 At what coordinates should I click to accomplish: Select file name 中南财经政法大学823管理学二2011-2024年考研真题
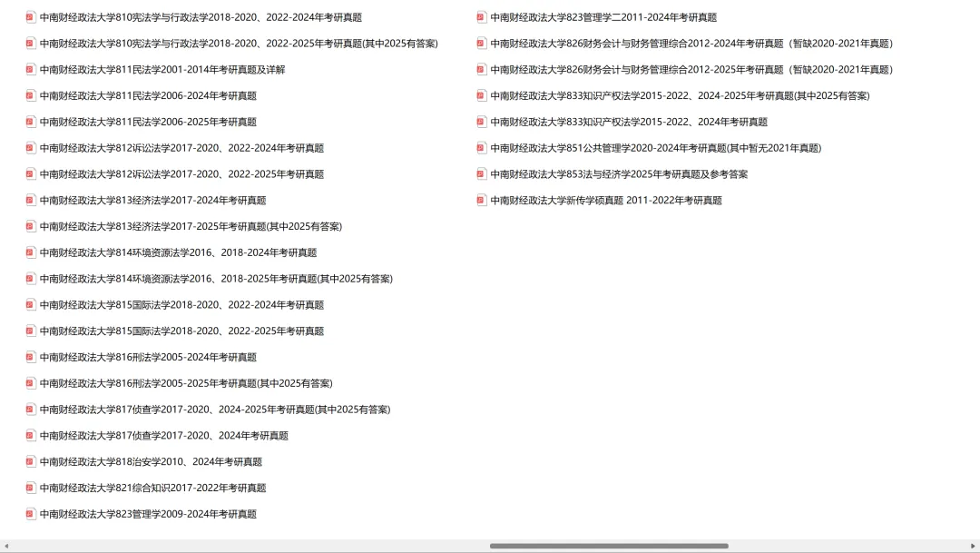603,17
